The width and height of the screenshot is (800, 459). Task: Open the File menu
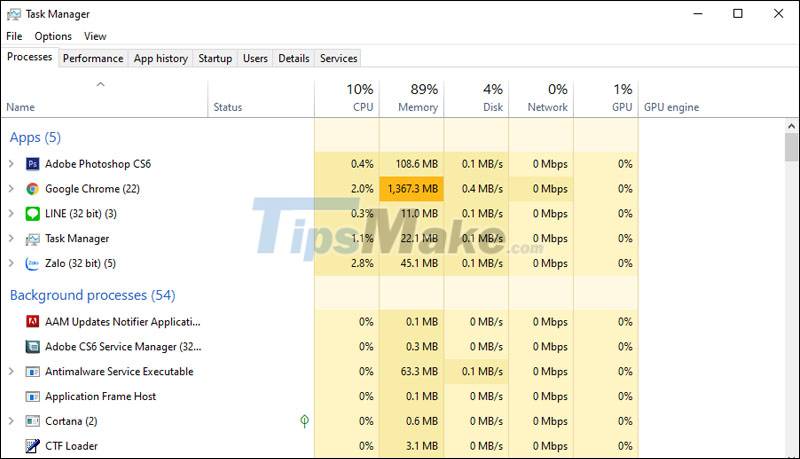pos(14,36)
